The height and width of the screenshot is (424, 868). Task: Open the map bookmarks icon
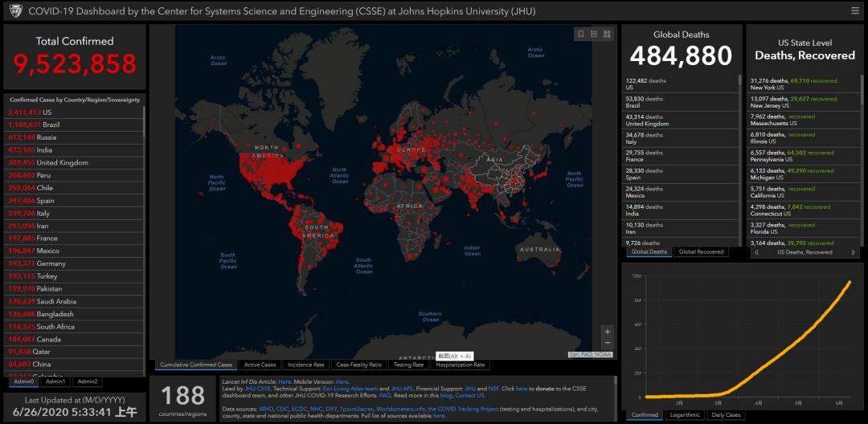coord(581,34)
